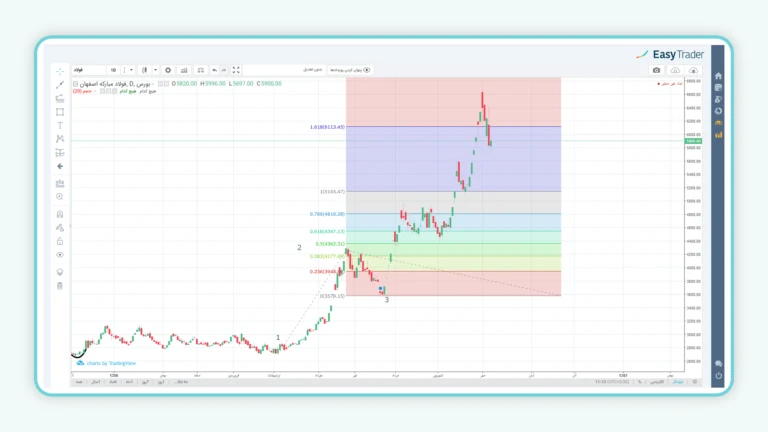Click the green current price tag on axis
Viewport: 768px width, 432px height.
(693, 141)
